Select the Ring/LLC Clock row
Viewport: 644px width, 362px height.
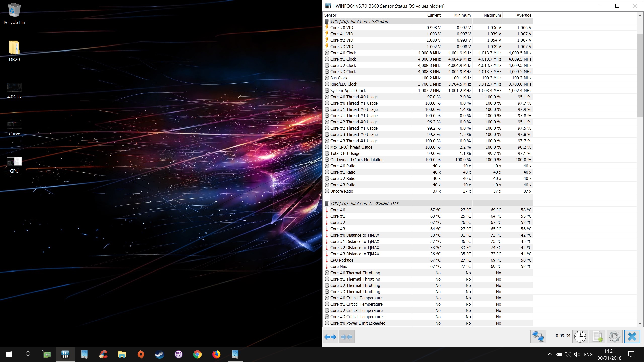[428, 84]
